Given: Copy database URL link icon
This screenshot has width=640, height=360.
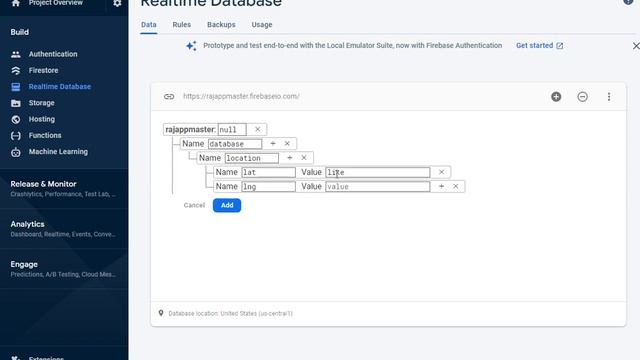Looking at the screenshot, I should (x=169, y=97).
